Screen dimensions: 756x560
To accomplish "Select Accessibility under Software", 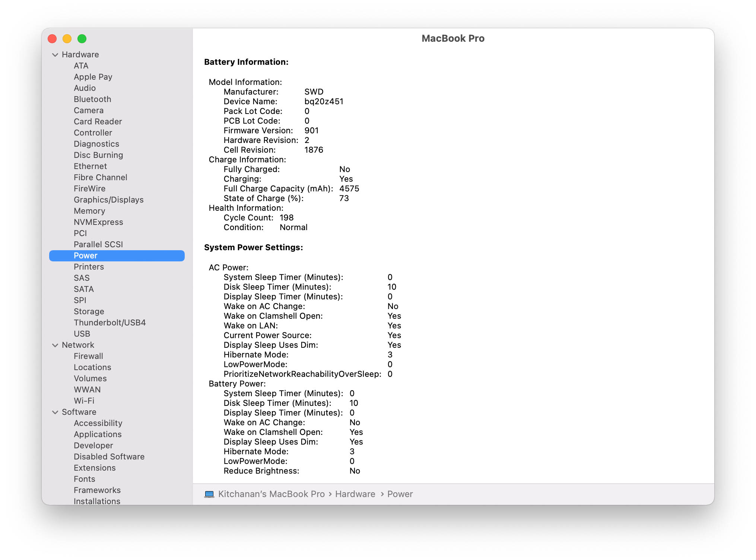I will click(98, 423).
